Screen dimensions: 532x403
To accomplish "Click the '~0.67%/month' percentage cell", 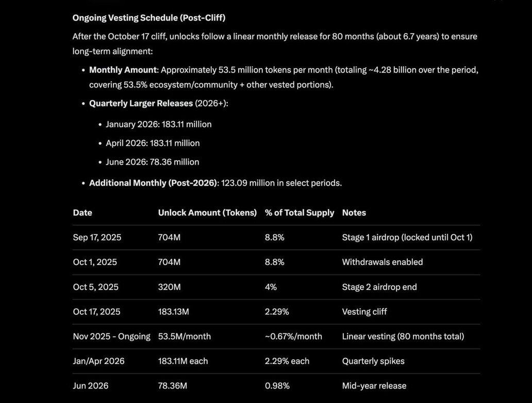I will pos(293,337).
